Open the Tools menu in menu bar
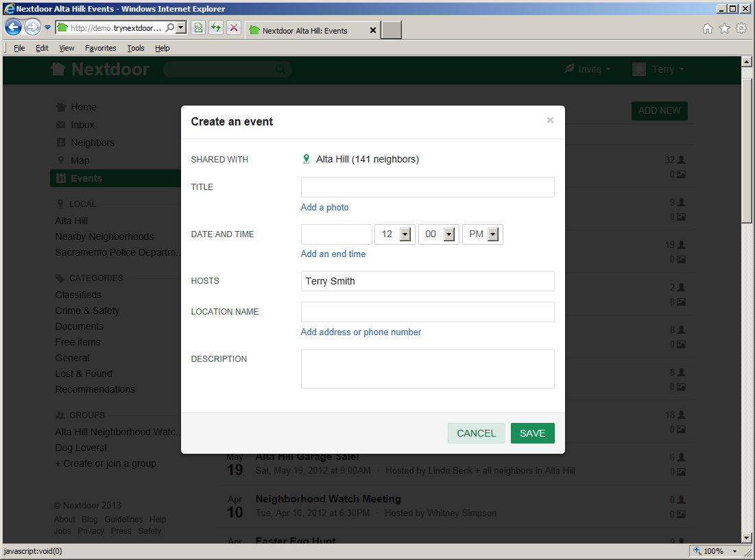 [x=136, y=48]
